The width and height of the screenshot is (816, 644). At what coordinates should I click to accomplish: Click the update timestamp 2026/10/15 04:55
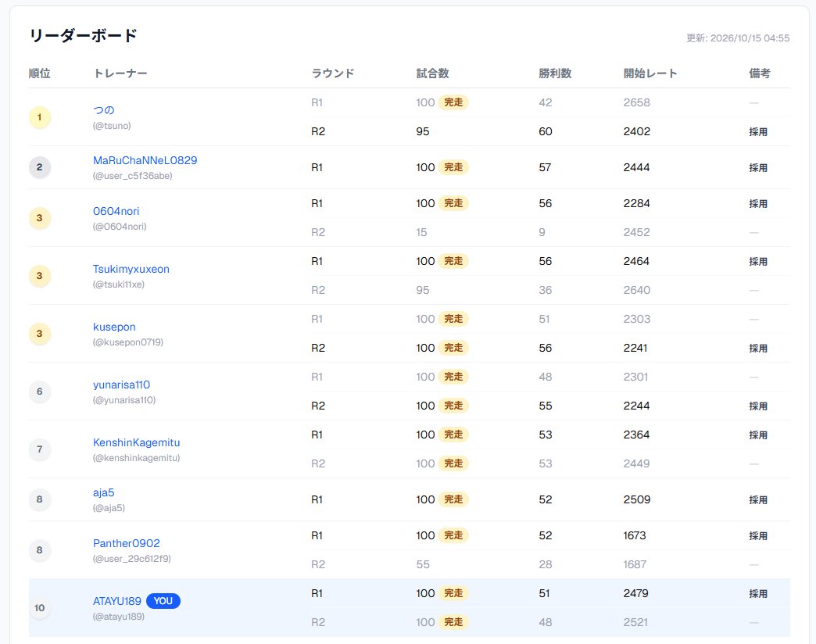750,38
